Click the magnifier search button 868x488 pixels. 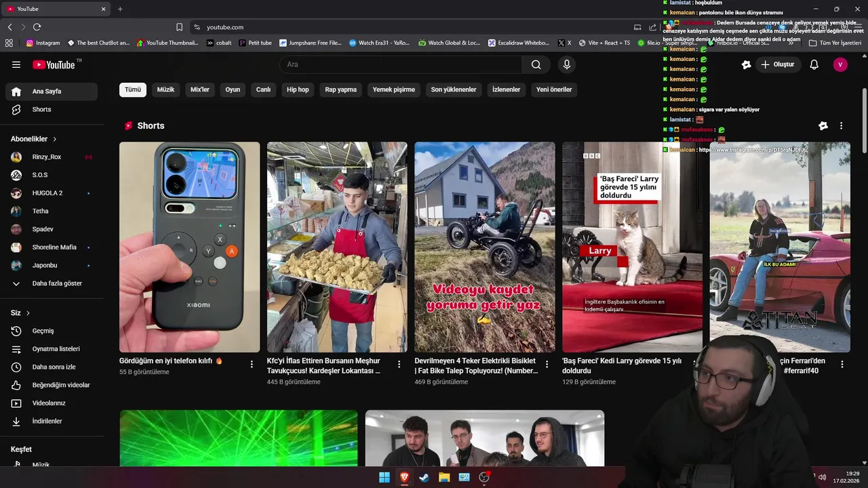[x=536, y=64]
